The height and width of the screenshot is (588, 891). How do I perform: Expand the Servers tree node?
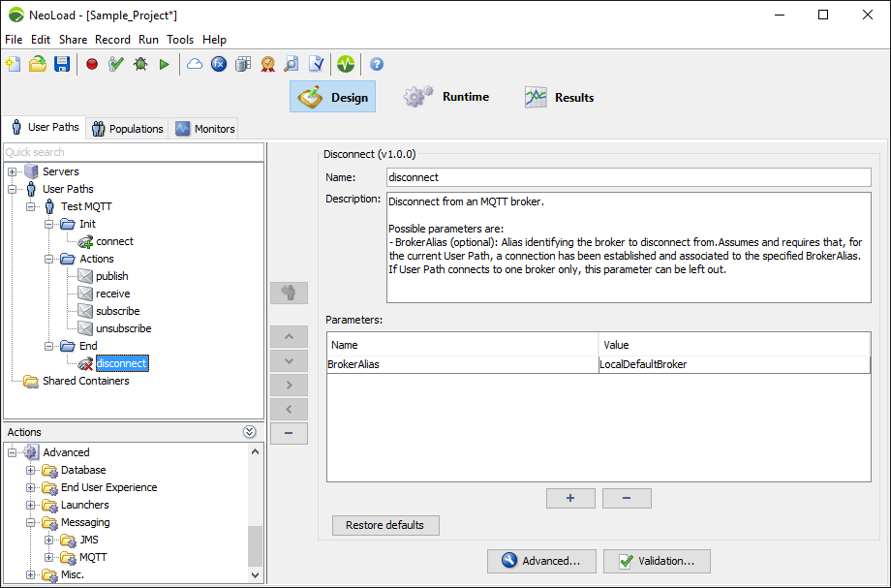pos(12,171)
